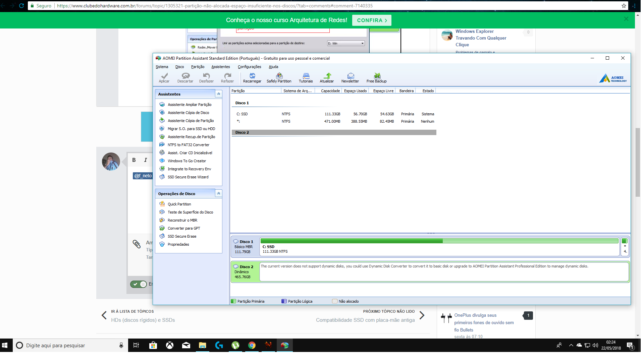Click Windows Start button
The image size is (644, 362).
click(x=5, y=345)
